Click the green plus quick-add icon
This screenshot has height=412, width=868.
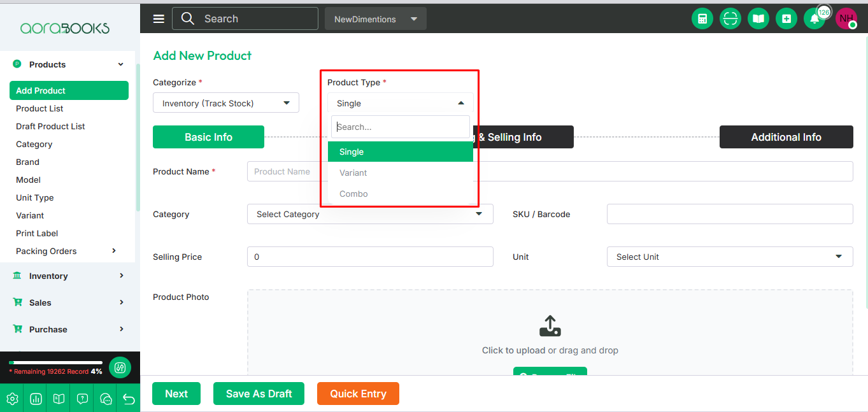(786, 18)
